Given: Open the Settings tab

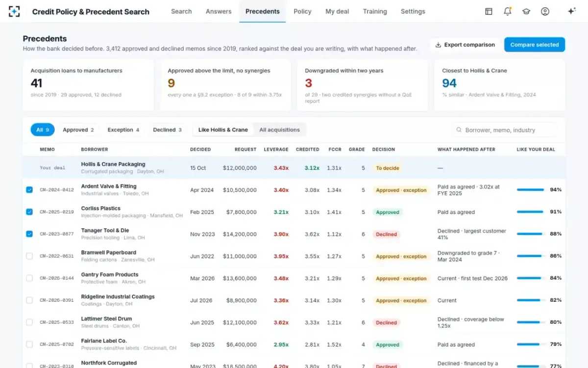Looking at the screenshot, I should [x=413, y=11].
